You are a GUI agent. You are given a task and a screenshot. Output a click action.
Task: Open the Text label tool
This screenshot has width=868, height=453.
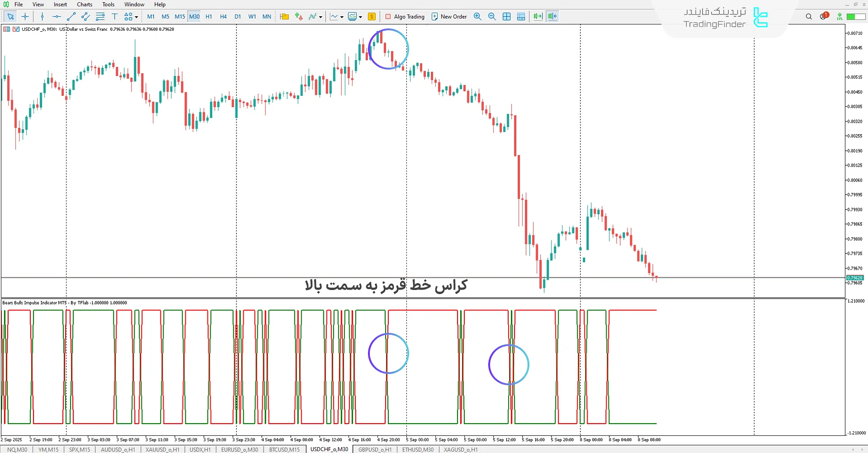pos(114,16)
